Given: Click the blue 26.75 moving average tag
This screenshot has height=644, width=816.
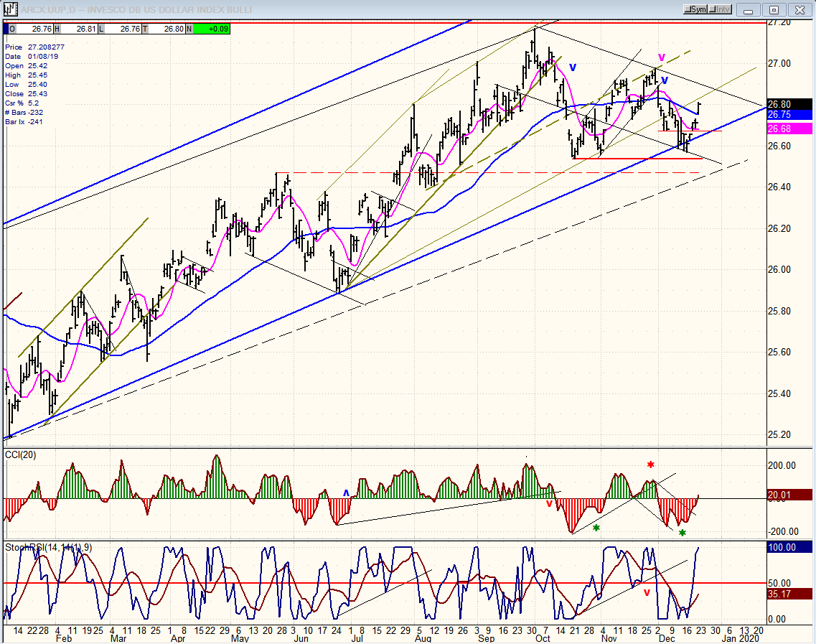Looking at the screenshot, I should click(788, 115).
